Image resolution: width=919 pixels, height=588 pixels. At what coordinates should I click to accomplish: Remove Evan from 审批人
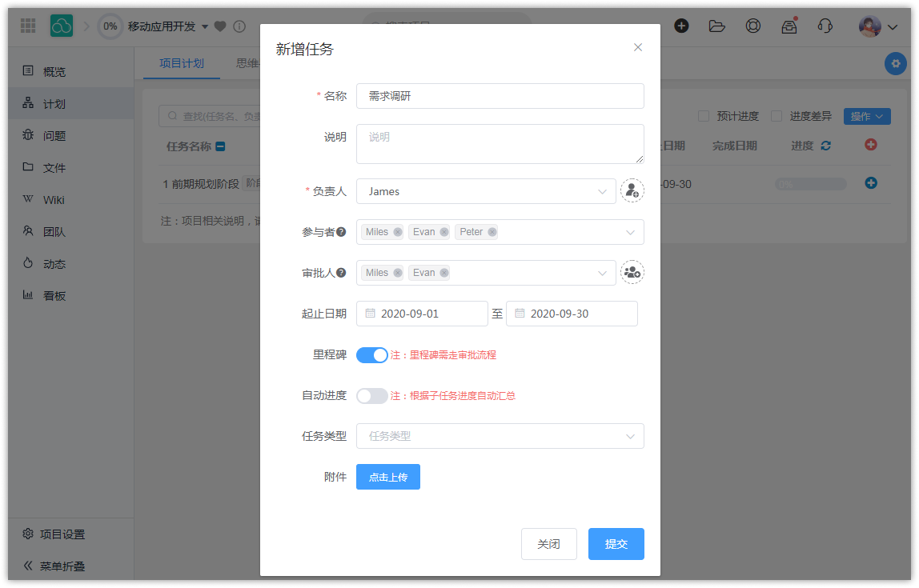444,272
